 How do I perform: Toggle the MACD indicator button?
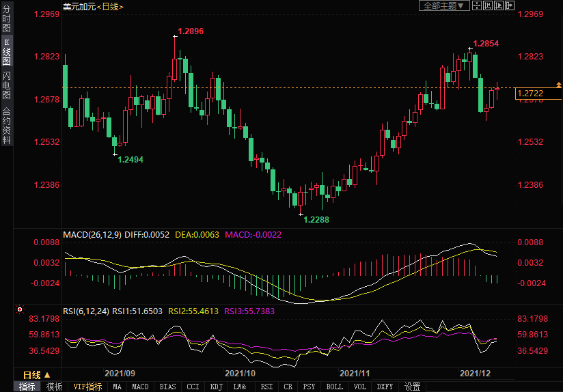click(x=140, y=387)
